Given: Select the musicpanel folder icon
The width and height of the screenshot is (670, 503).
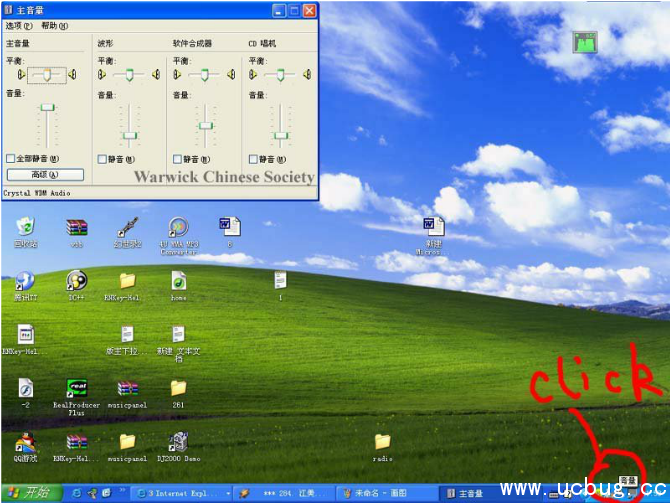Looking at the screenshot, I should pos(127,447).
